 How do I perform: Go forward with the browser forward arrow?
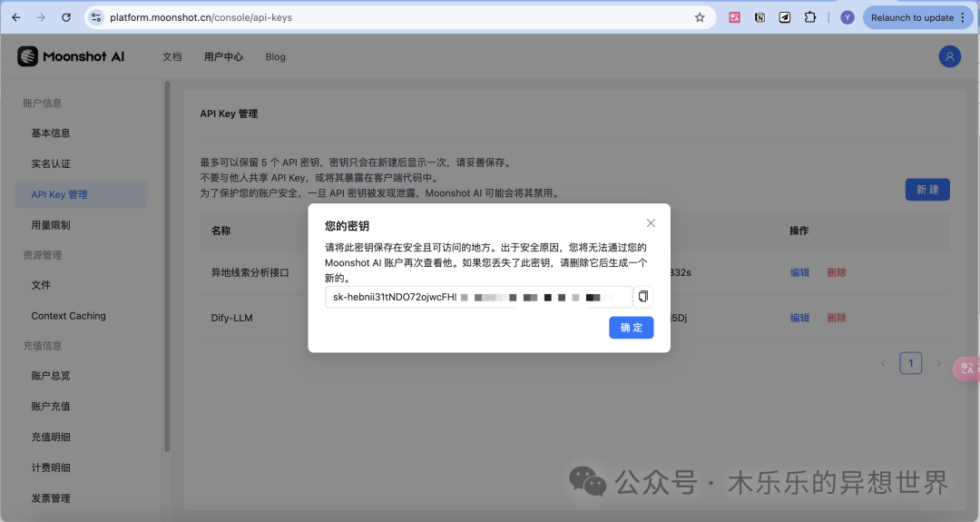41,17
